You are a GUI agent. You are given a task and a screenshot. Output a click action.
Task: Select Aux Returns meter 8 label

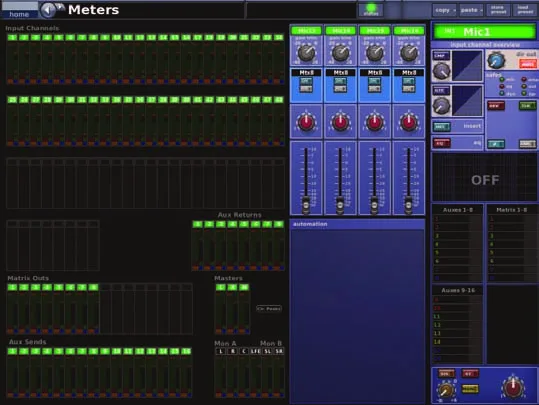[x=279, y=225]
